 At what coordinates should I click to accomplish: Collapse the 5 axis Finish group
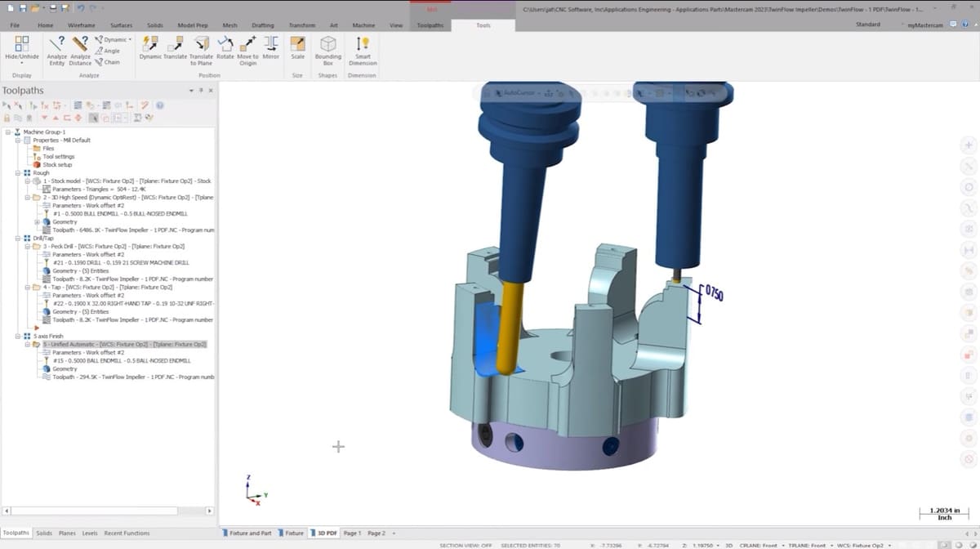17,337
